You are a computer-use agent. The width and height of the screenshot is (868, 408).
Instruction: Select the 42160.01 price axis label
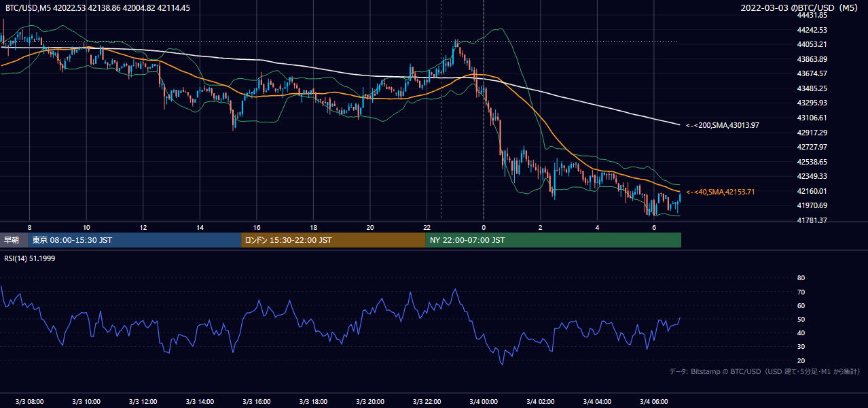point(812,191)
